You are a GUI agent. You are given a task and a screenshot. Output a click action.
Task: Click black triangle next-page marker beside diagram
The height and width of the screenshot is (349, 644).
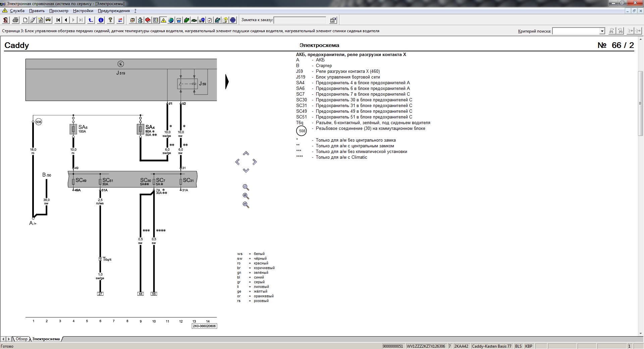(227, 82)
